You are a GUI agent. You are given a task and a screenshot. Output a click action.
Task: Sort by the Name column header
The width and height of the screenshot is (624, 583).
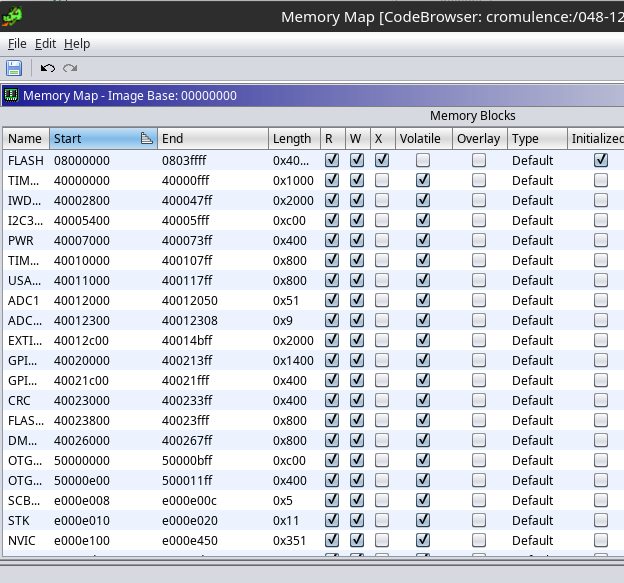coord(26,138)
